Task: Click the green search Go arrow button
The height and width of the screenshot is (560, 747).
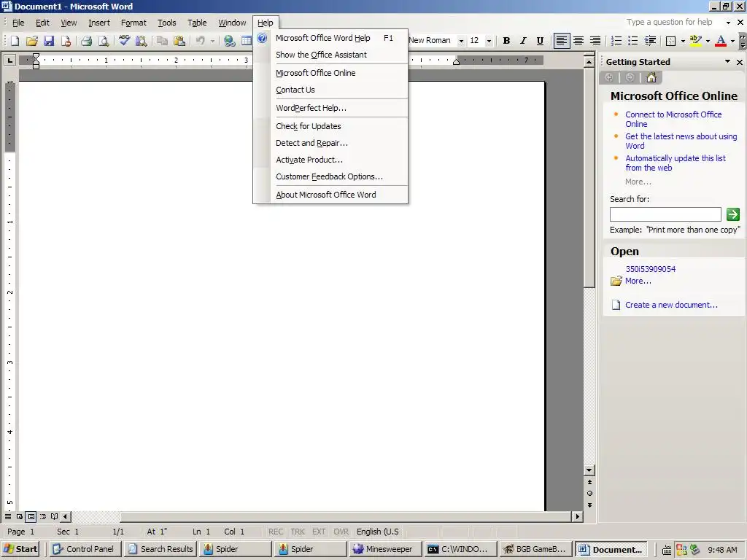Action: pos(732,214)
